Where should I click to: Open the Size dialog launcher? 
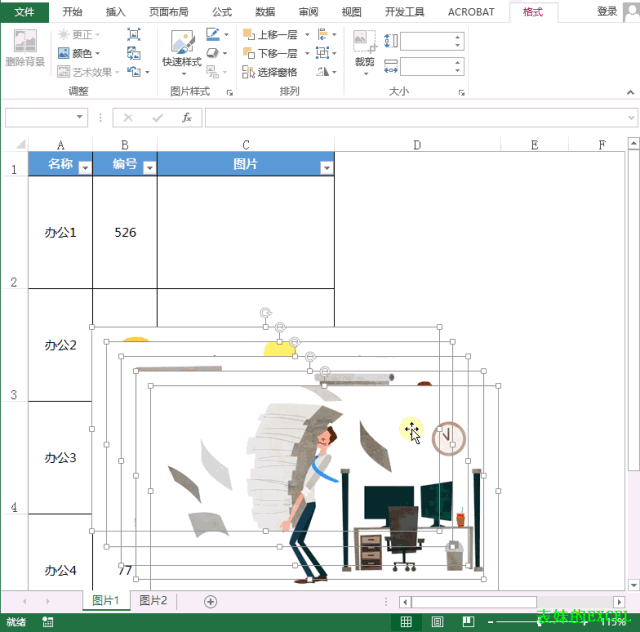[461, 93]
